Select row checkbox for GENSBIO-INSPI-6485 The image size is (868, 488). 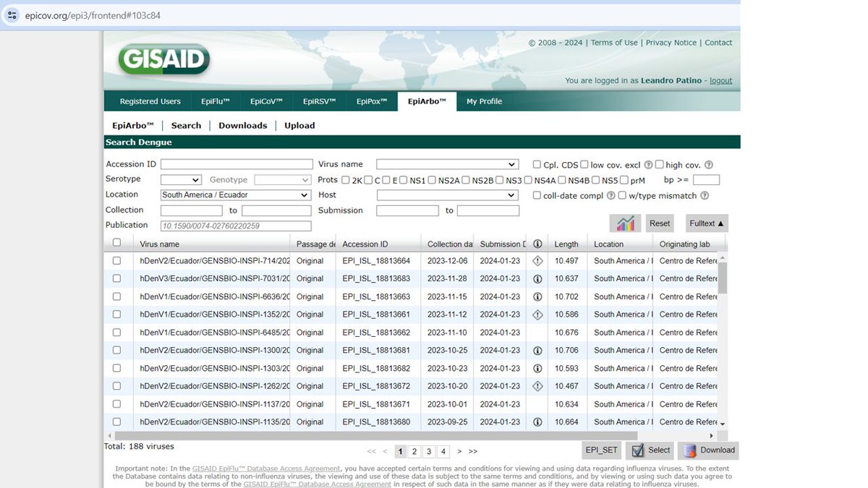click(x=117, y=333)
